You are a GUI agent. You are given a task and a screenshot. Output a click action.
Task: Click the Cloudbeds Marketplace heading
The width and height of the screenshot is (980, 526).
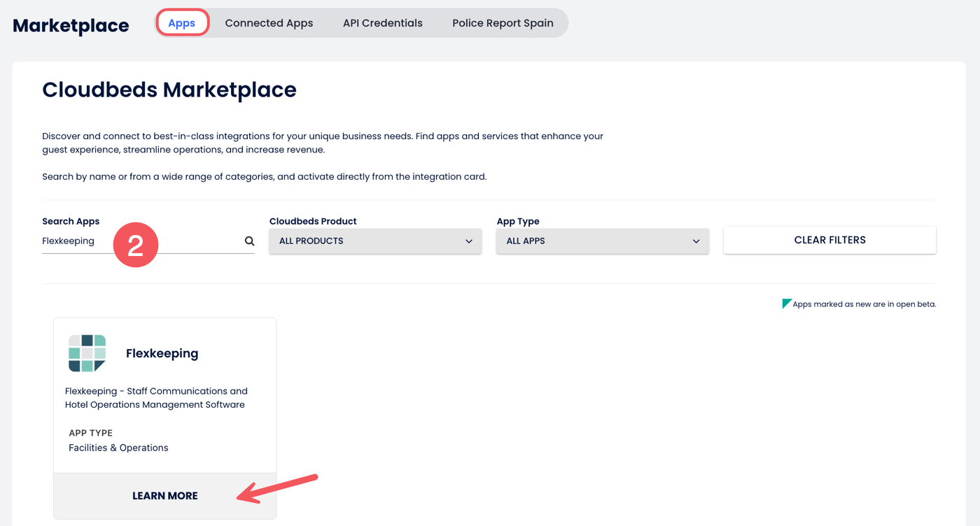[169, 90]
